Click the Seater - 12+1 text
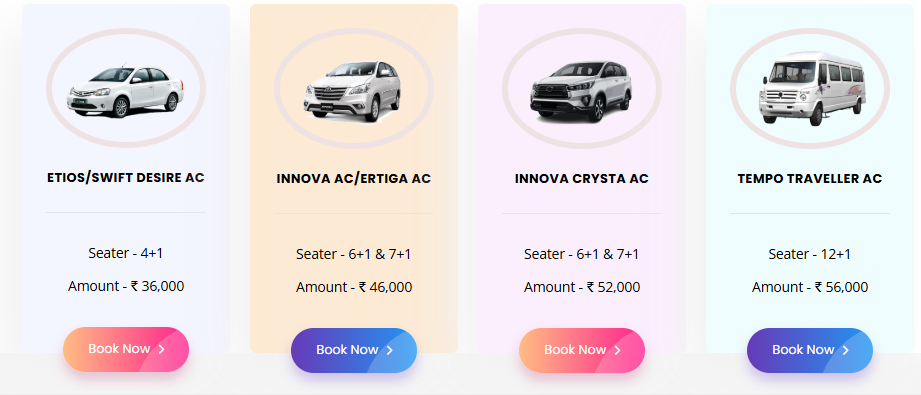 (x=809, y=255)
